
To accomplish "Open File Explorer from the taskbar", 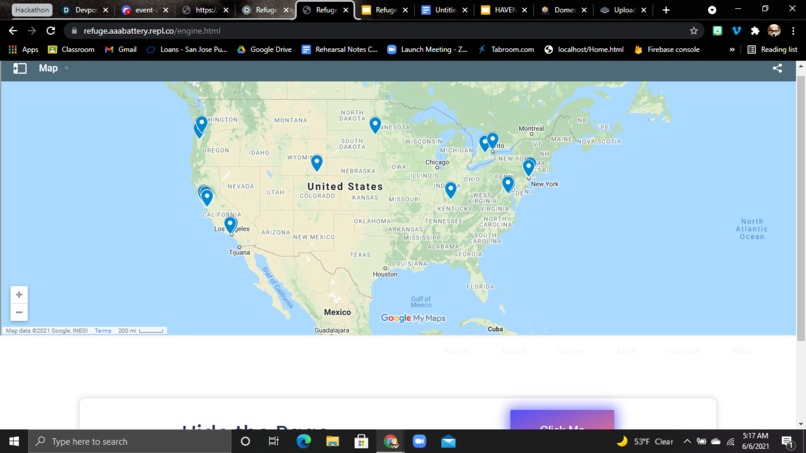I will click(x=333, y=441).
